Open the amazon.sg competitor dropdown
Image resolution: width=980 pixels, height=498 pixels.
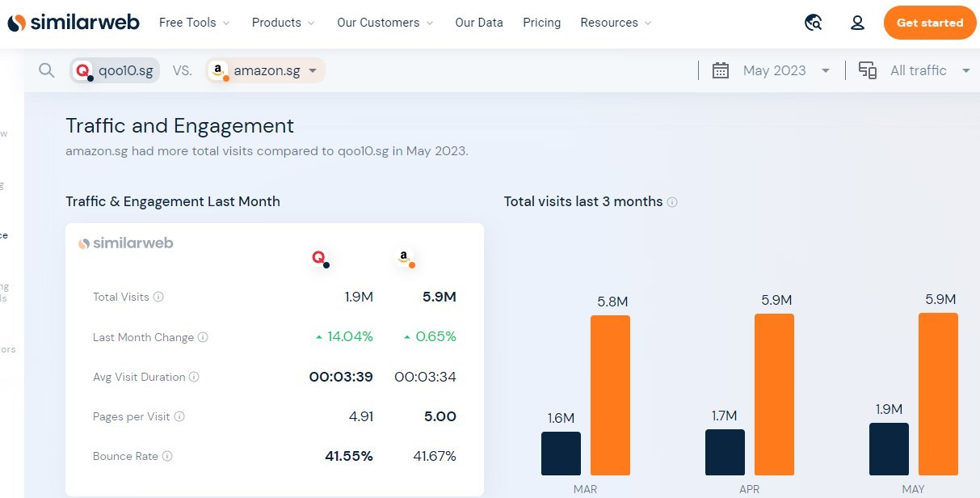coord(312,71)
